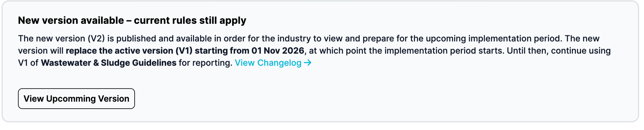The width and height of the screenshot is (644, 130).
Task: Click the bold Wastewater & Sludge Guidelines text
Action: (x=108, y=63)
